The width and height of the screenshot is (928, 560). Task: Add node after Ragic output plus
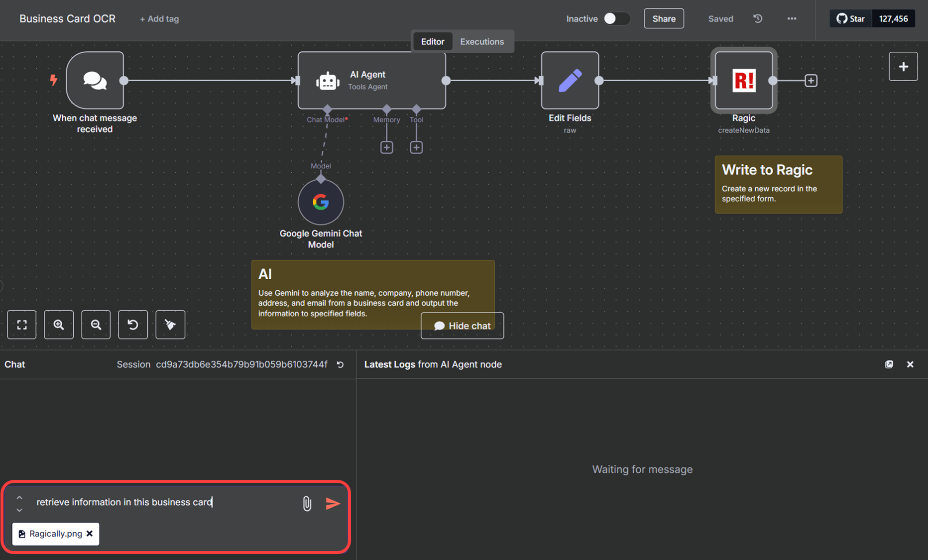pos(811,81)
